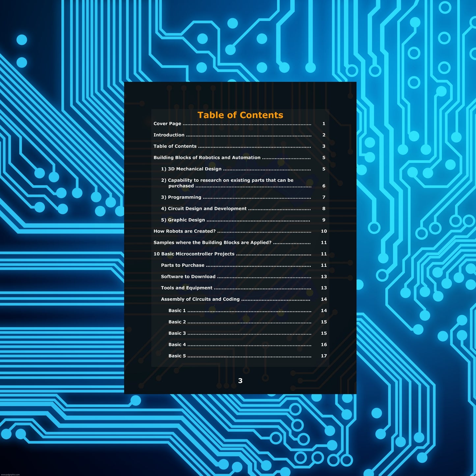Select Building Blocks of Robotics and Automation
This screenshot has width=476, height=476.
point(207,158)
